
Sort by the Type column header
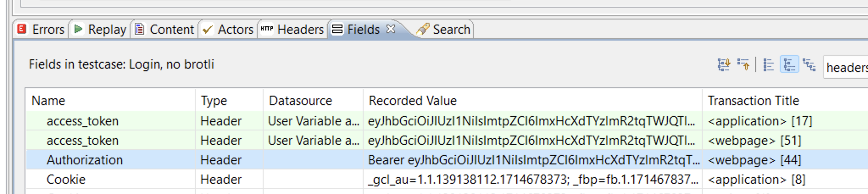pos(229,100)
